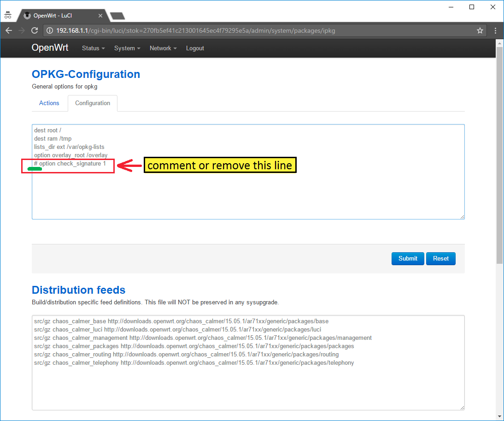Viewport: 504px width, 421px height.
Task: Open Chrome's three-dot menu
Action: tap(495, 30)
